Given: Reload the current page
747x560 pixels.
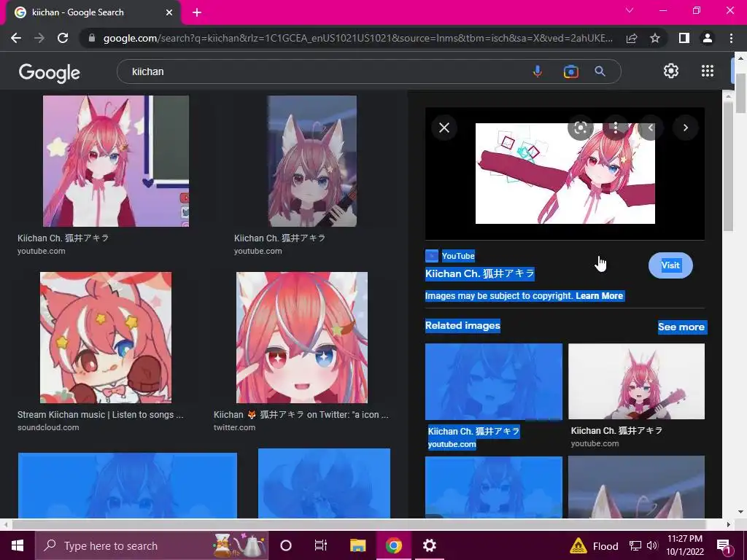Looking at the screenshot, I should click(x=63, y=38).
